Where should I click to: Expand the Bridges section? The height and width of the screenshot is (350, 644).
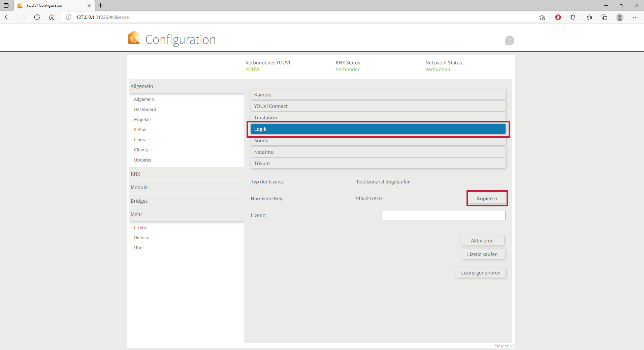(186, 201)
